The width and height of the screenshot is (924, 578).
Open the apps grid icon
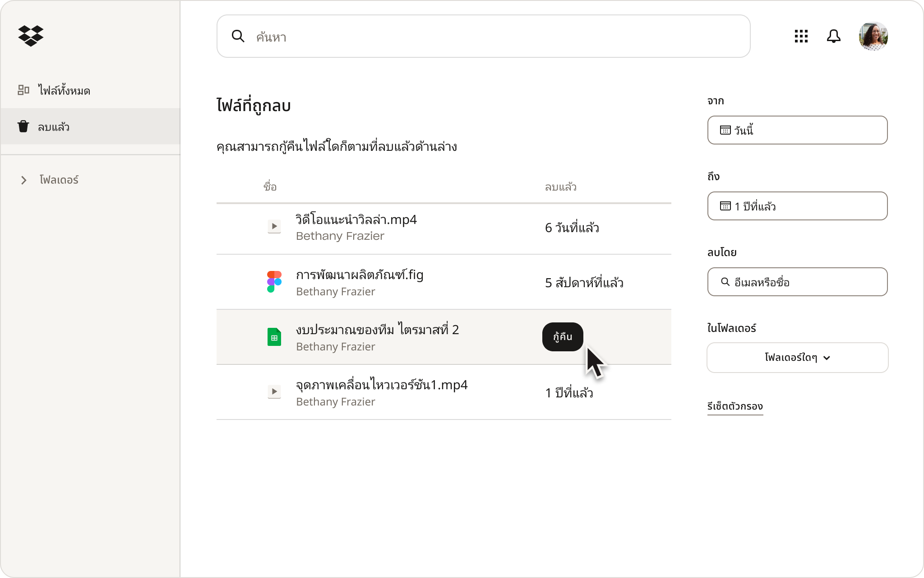click(x=801, y=36)
